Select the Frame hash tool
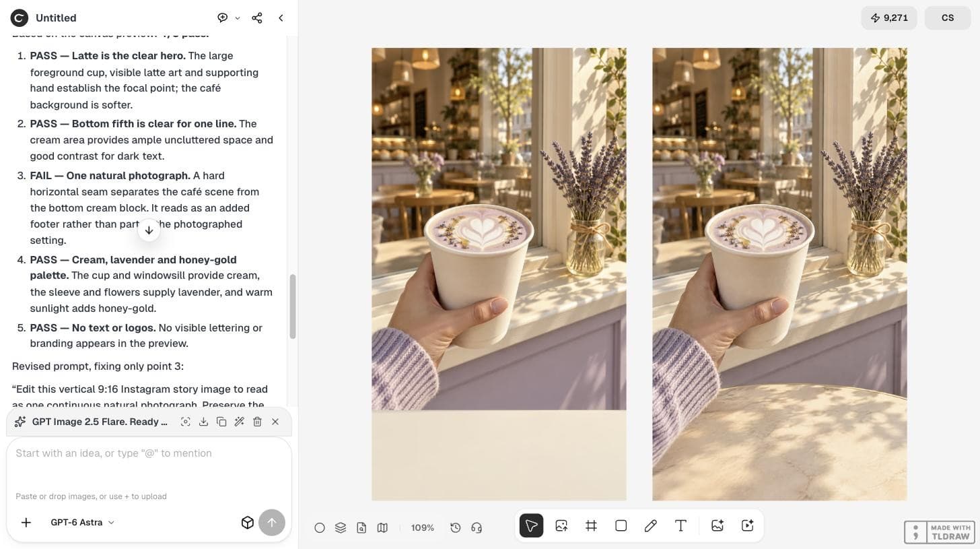 (591, 525)
